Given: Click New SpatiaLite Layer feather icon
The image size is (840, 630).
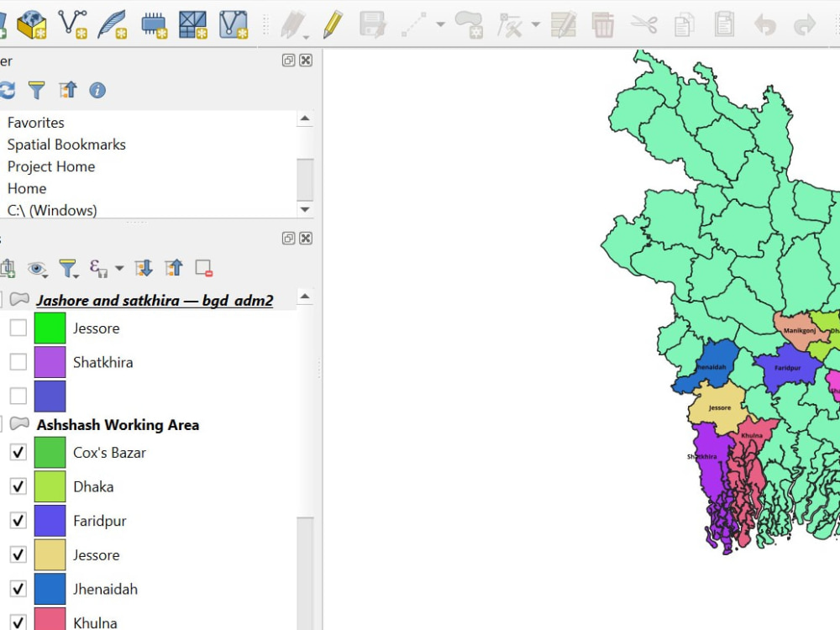Looking at the screenshot, I should point(113,24).
